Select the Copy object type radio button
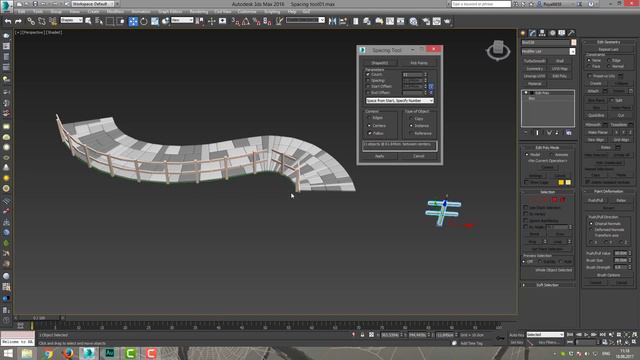The height and width of the screenshot is (360, 640). coord(411,119)
